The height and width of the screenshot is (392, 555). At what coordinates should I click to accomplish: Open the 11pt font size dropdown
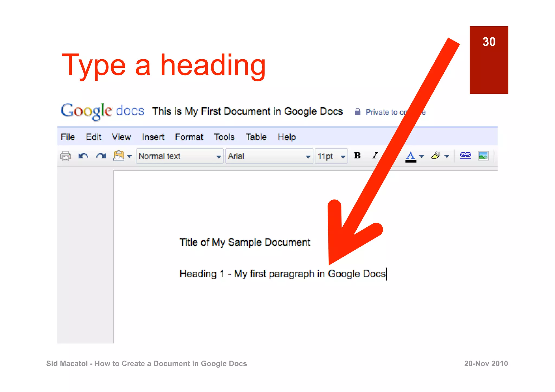point(331,156)
